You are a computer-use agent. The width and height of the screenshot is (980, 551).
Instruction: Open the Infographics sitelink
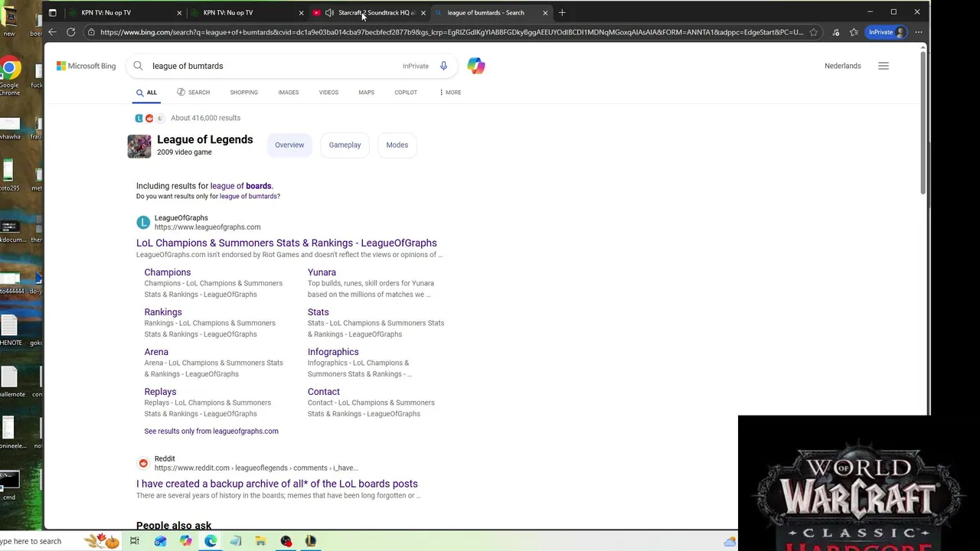pos(333,352)
